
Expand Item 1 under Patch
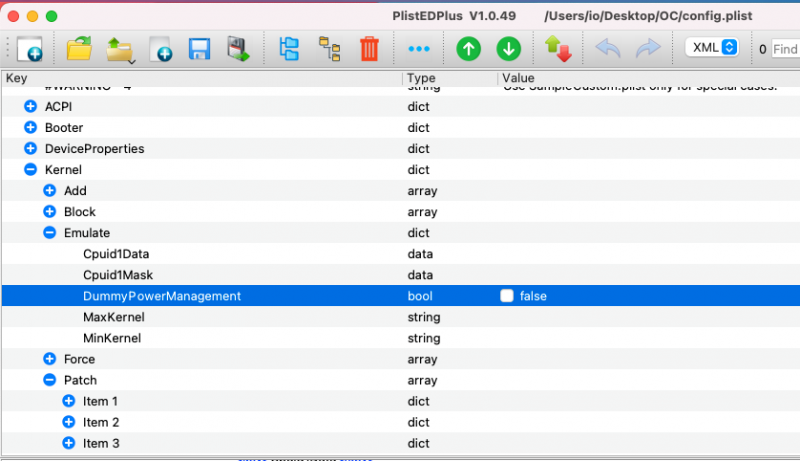click(x=68, y=401)
